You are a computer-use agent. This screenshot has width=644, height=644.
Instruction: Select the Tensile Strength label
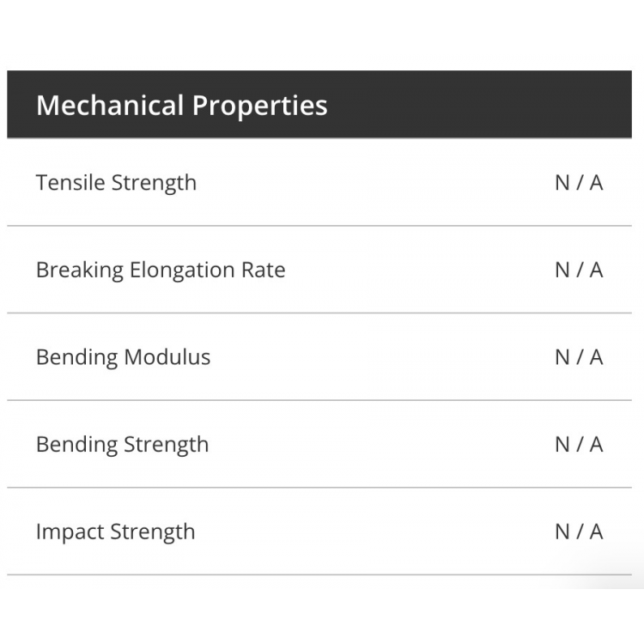click(x=116, y=183)
